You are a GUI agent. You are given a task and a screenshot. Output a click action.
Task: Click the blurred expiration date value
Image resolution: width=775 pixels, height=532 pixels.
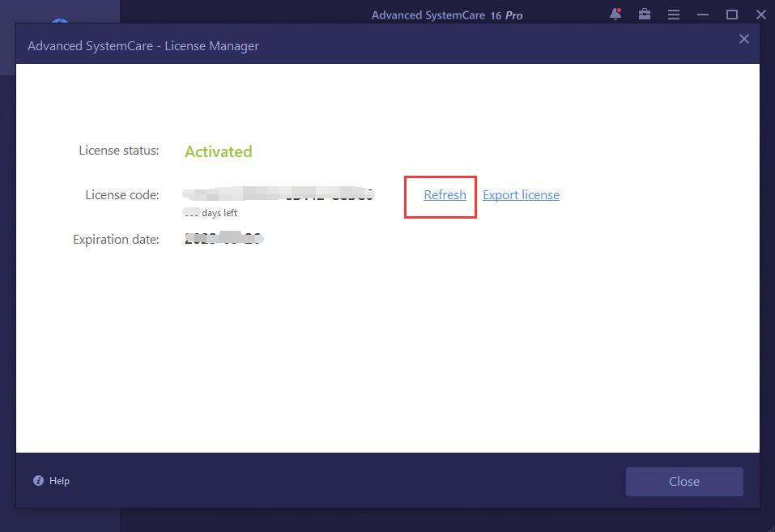(x=224, y=238)
